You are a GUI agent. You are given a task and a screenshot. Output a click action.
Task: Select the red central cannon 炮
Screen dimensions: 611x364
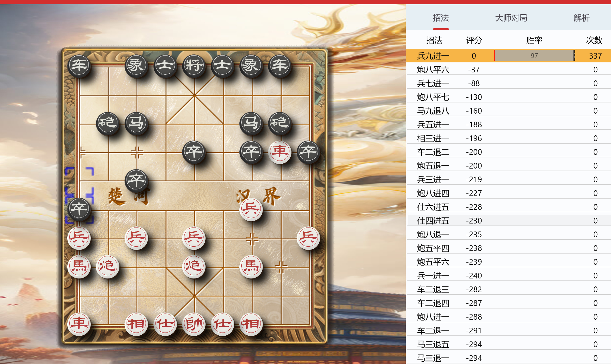pyautogui.click(x=194, y=266)
